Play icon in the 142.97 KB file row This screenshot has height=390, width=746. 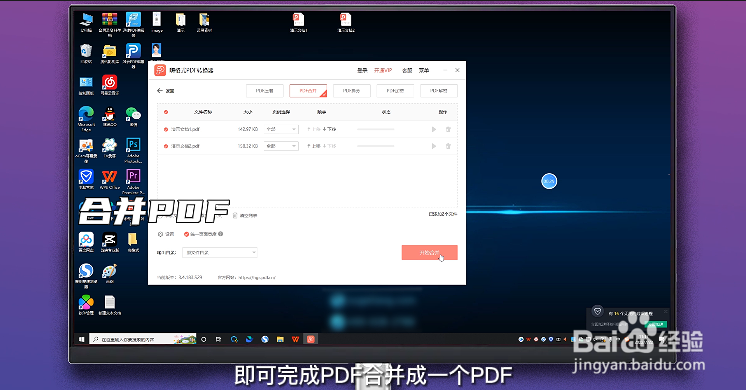coord(433,129)
